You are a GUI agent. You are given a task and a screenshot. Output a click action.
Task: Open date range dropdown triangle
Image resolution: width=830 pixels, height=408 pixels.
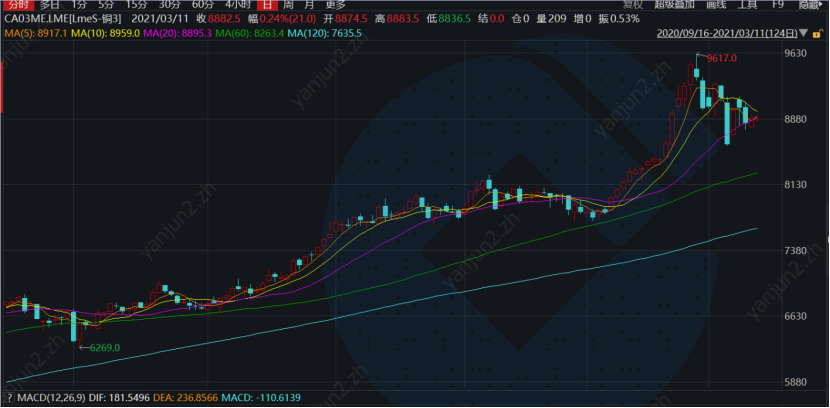(x=804, y=33)
